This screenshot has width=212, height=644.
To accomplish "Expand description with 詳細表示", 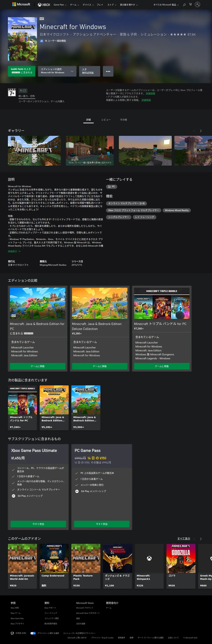I will (x=14, y=251).
